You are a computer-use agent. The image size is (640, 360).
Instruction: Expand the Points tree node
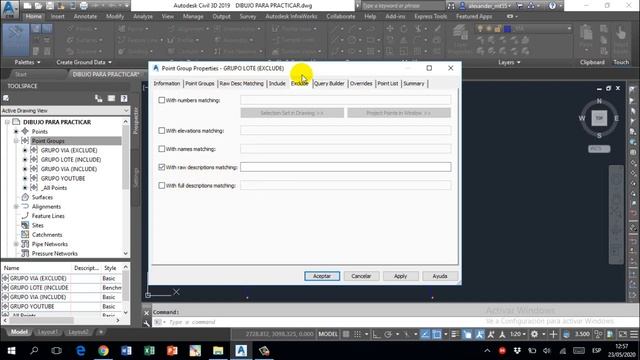click(x=16, y=131)
